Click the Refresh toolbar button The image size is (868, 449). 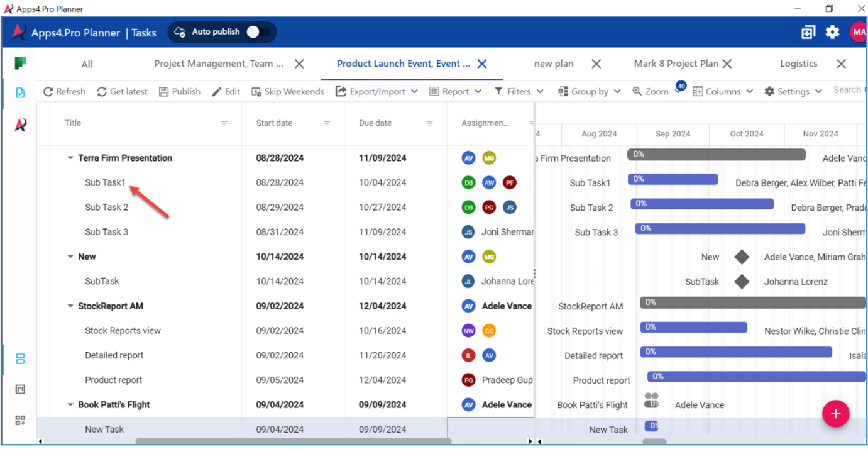click(64, 91)
